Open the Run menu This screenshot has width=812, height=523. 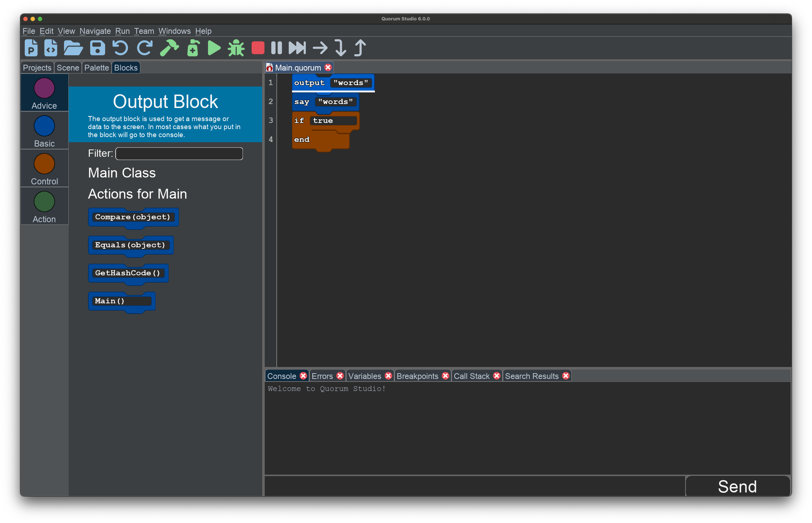coord(122,31)
